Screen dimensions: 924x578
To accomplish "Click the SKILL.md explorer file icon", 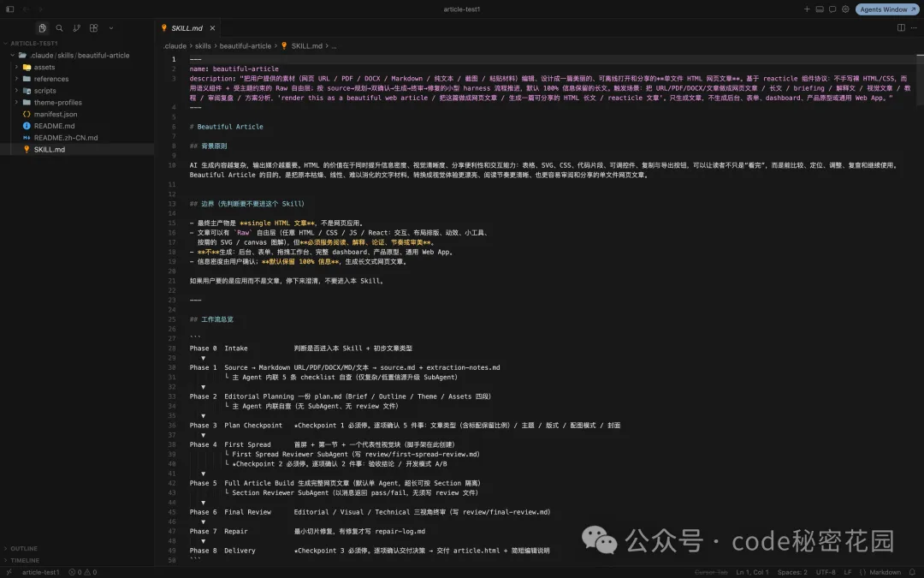I will tap(27, 150).
